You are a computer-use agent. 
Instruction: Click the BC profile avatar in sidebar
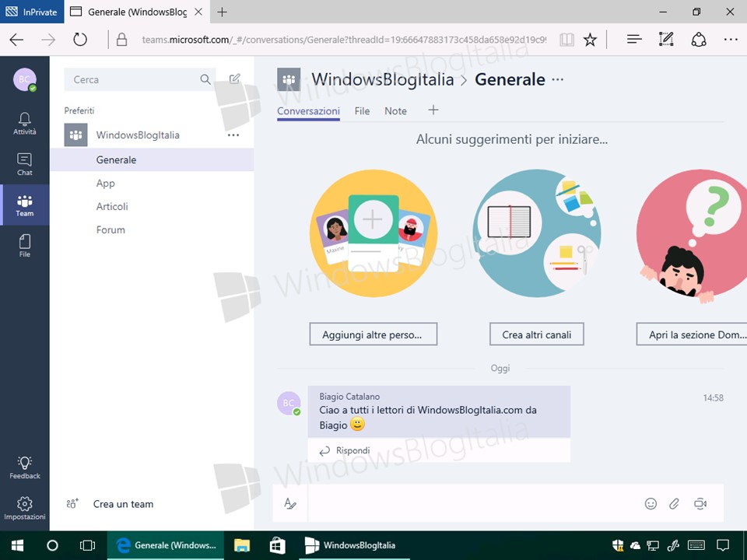25,79
